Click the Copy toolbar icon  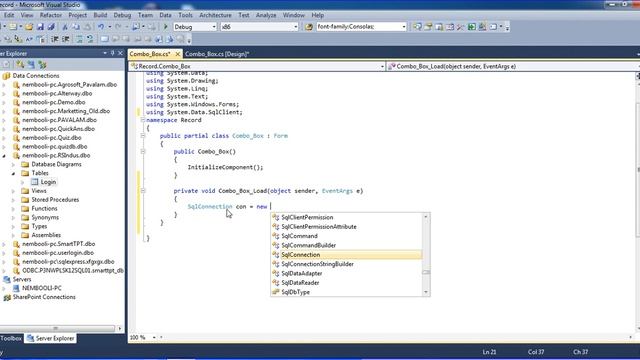[76, 27]
